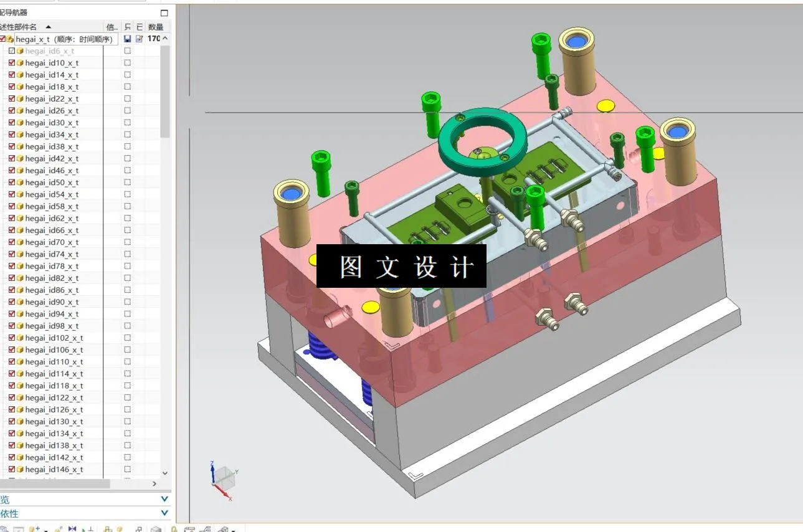Collapse the hegai_x_t assembly node
803x532 pixels.
[164, 38]
